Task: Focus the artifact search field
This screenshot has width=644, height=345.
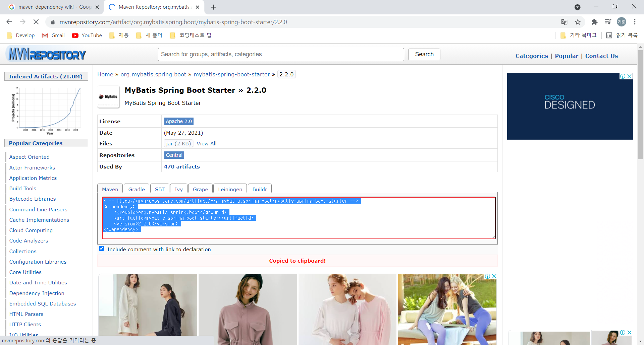Action: [x=281, y=54]
